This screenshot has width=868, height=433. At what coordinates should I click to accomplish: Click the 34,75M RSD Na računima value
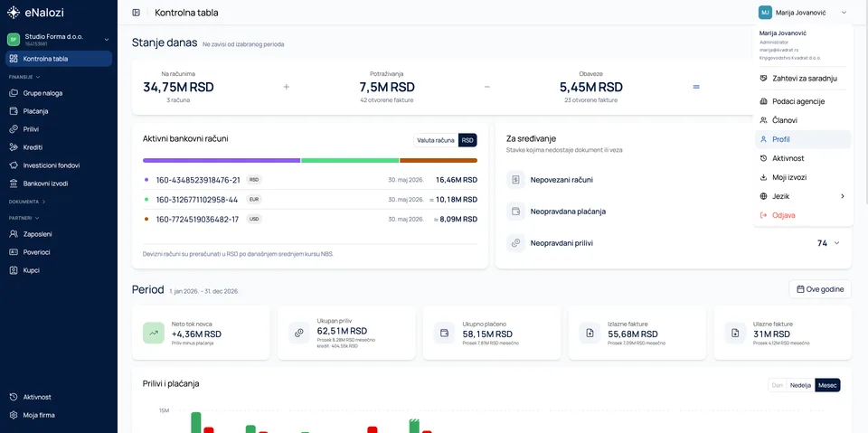178,88
